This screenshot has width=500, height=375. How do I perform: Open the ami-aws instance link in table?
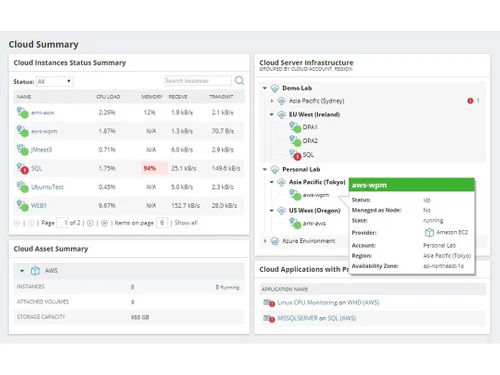[42, 113]
